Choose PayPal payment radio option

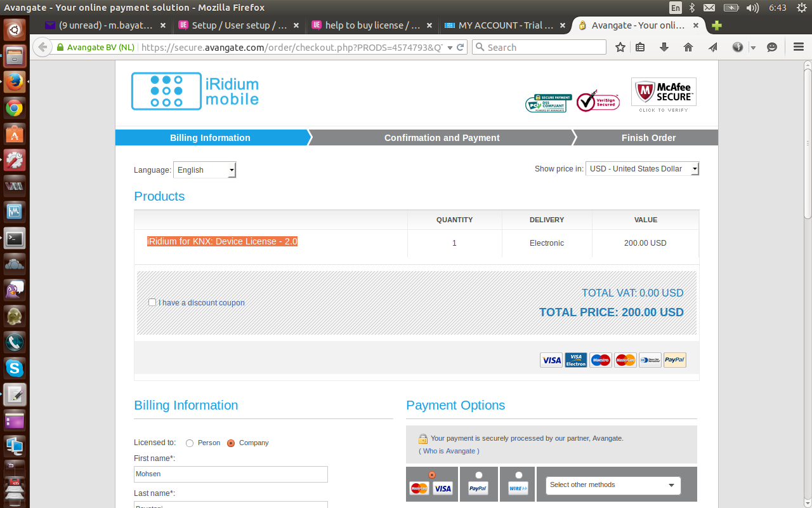pos(478,475)
